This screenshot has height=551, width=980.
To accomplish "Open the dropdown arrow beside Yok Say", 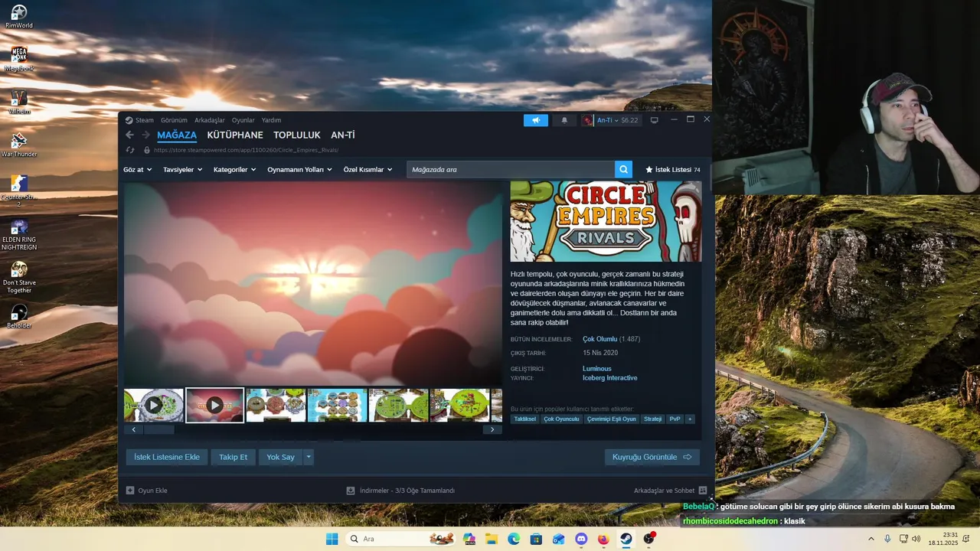I will tap(309, 457).
